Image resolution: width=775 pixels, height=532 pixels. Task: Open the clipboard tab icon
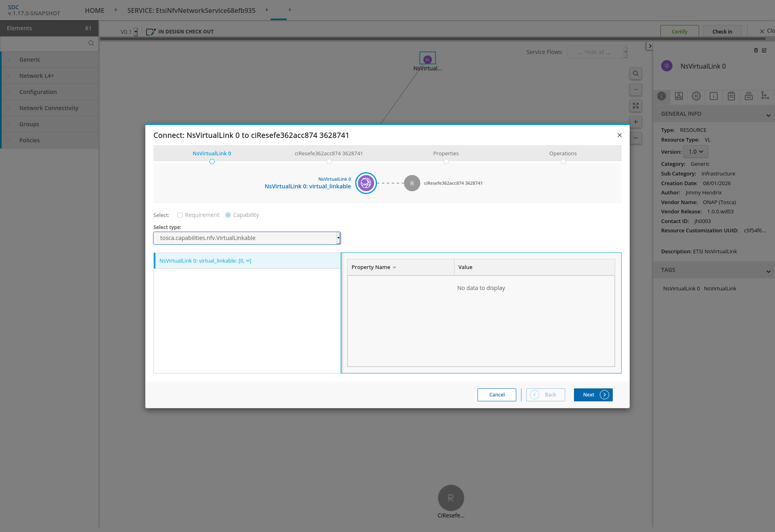pos(731,96)
